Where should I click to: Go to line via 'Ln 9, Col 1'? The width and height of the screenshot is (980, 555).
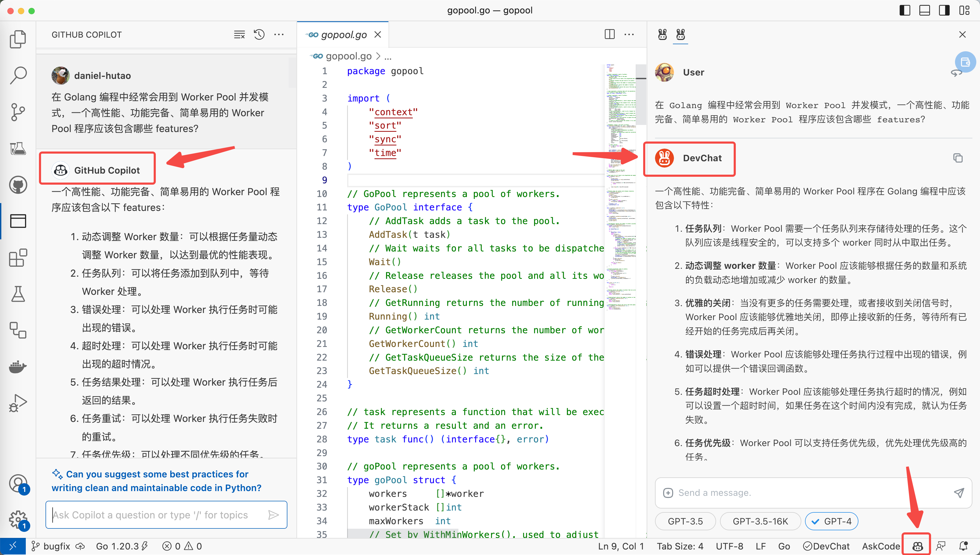[x=621, y=546]
